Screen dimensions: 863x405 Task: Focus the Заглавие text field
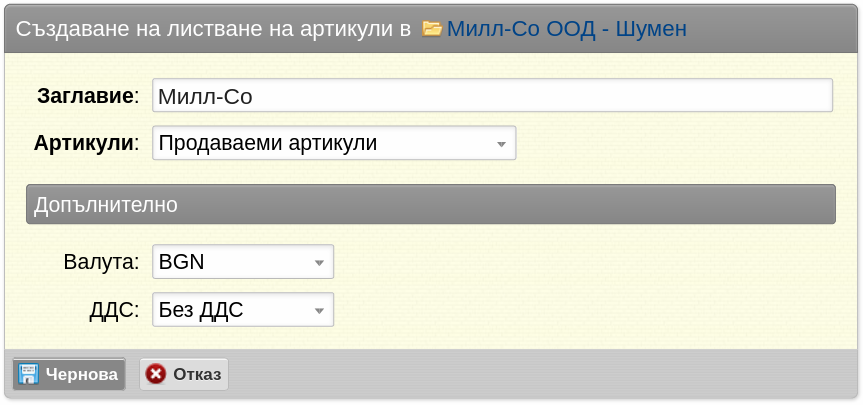coord(492,95)
